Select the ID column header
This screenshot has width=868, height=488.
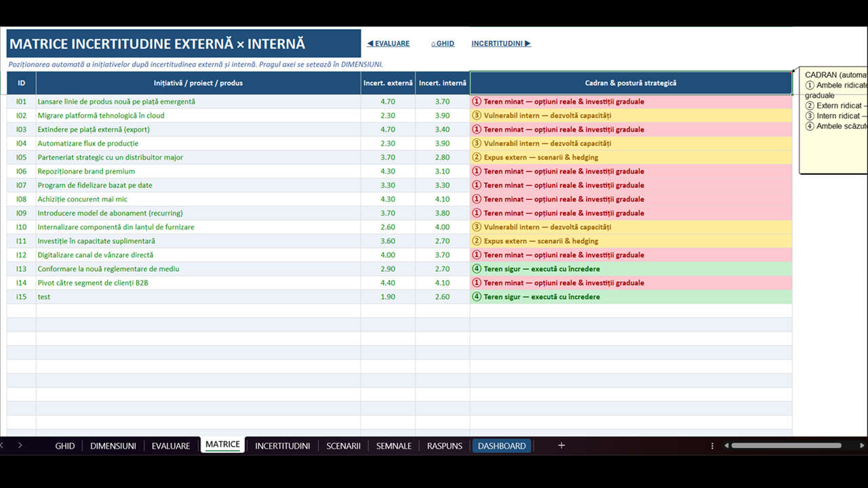pos(22,83)
